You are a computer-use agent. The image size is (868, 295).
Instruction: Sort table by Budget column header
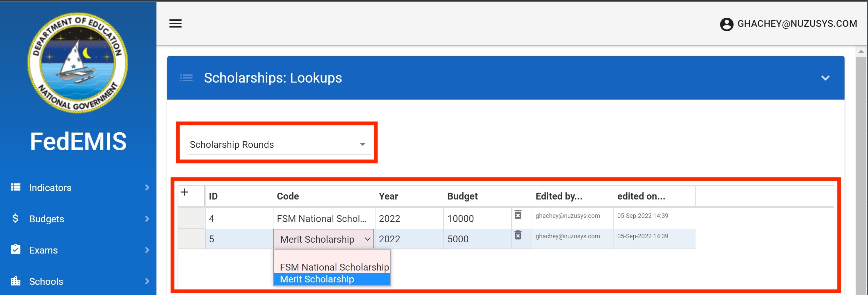click(x=462, y=196)
